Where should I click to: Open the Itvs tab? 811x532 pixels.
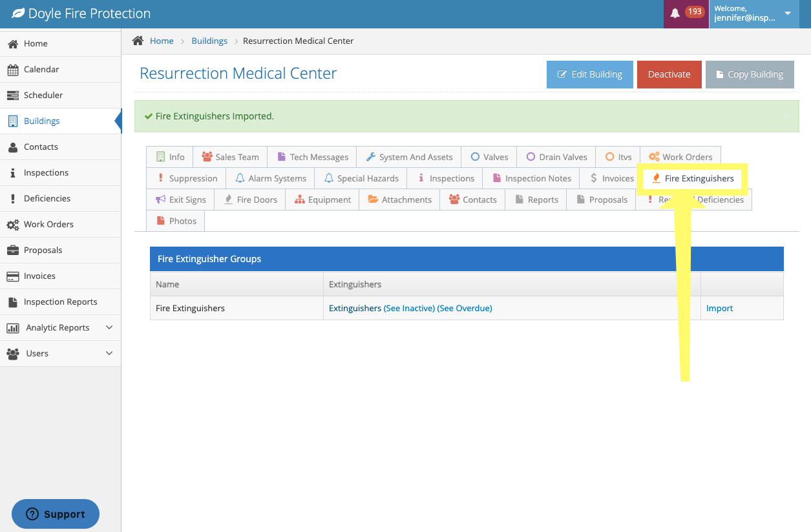(618, 157)
